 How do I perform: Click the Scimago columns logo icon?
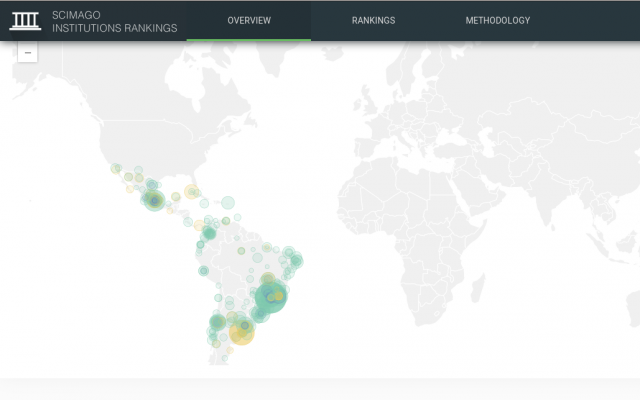click(25, 21)
